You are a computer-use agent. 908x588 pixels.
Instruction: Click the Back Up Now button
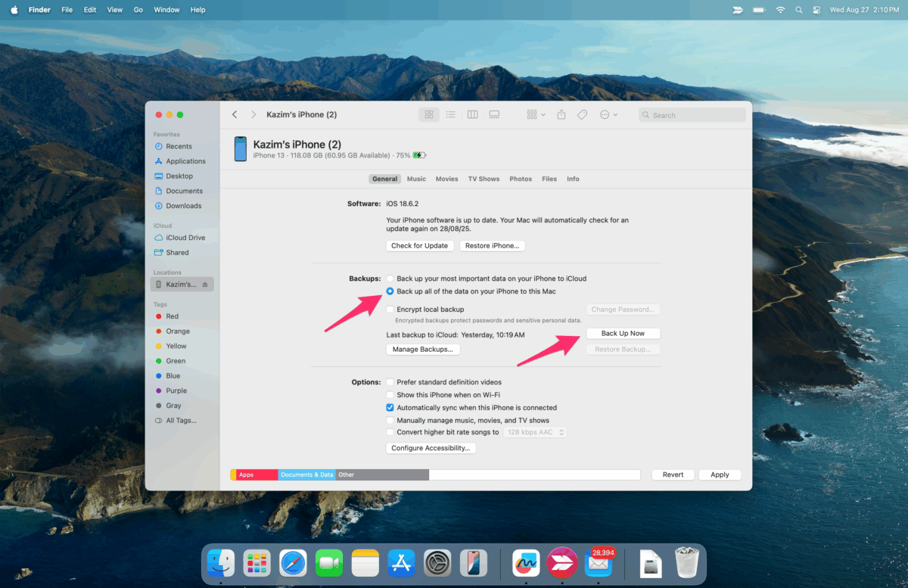(623, 333)
